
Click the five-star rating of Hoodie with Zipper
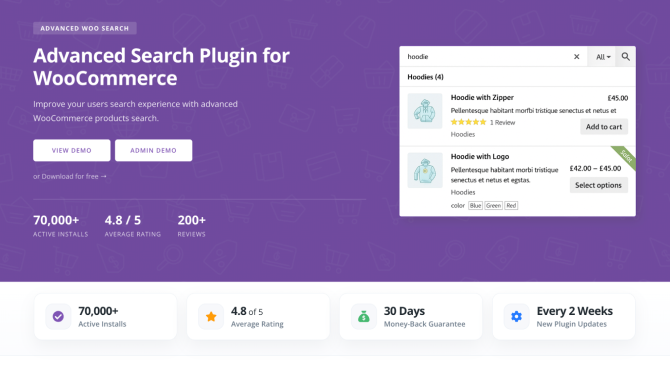[x=468, y=122]
